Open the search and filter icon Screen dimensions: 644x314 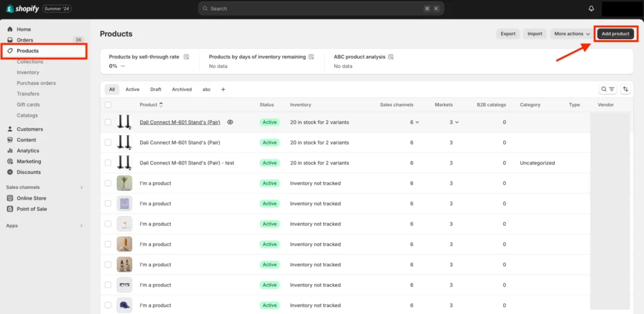(608, 89)
